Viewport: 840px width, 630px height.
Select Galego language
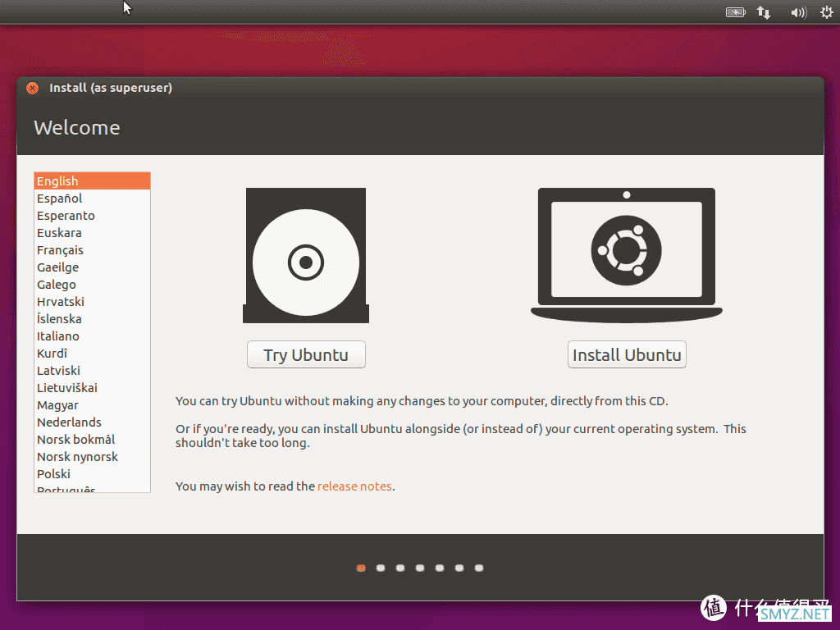click(x=92, y=285)
